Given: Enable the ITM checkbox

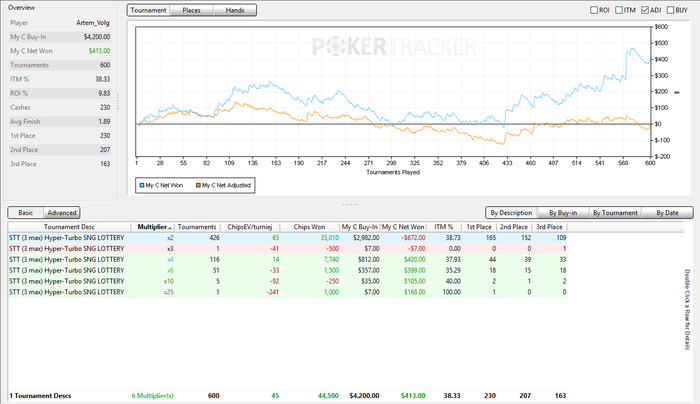Looking at the screenshot, I should tap(621, 10).
